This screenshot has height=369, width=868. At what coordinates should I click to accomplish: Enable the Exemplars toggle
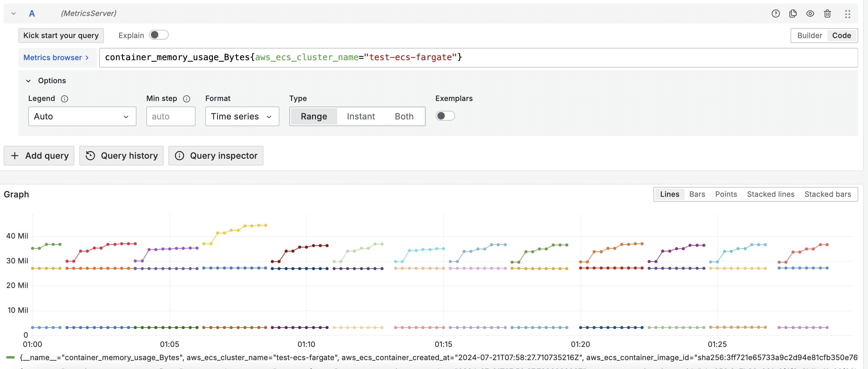[x=445, y=116]
